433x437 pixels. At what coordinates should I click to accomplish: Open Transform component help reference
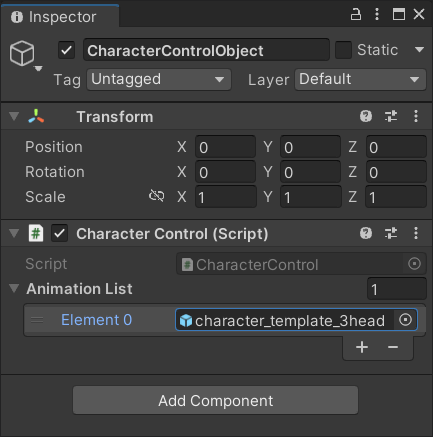tap(366, 116)
